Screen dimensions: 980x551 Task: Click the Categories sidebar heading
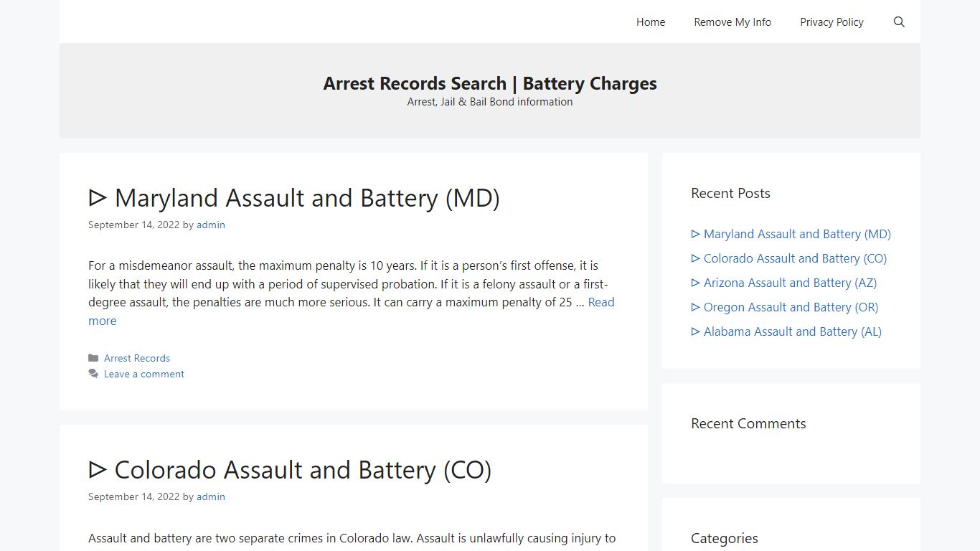tap(724, 538)
